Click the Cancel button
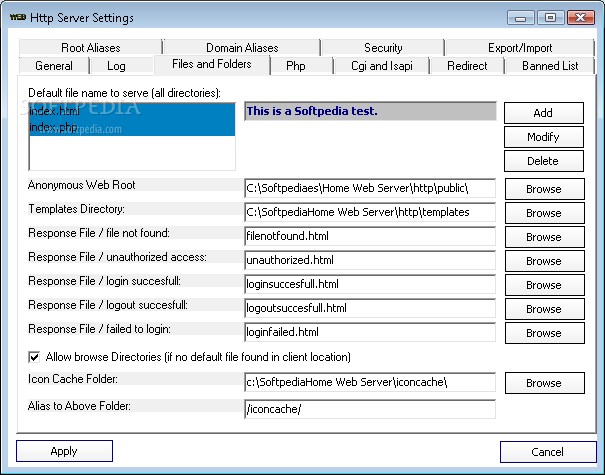Viewport: 605px width, 475px height. [548, 451]
